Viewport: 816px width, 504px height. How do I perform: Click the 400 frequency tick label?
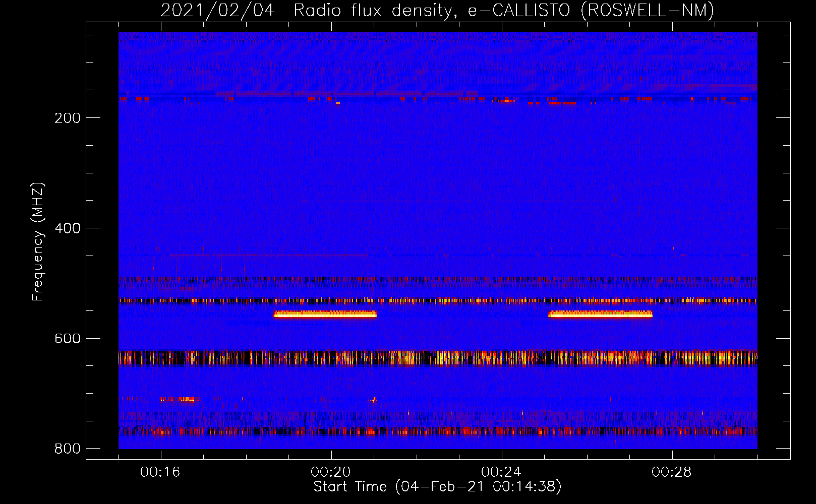click(x=68, y=228)
